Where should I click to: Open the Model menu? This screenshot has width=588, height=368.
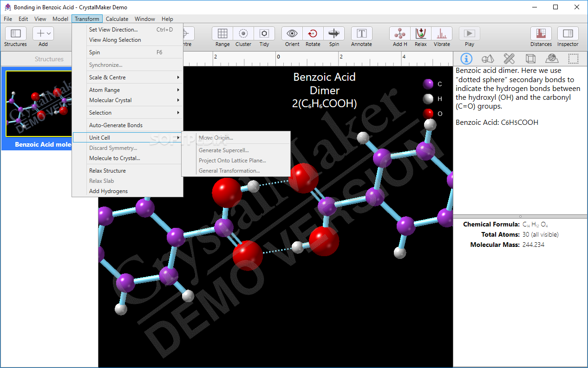(x=60, y=19)
